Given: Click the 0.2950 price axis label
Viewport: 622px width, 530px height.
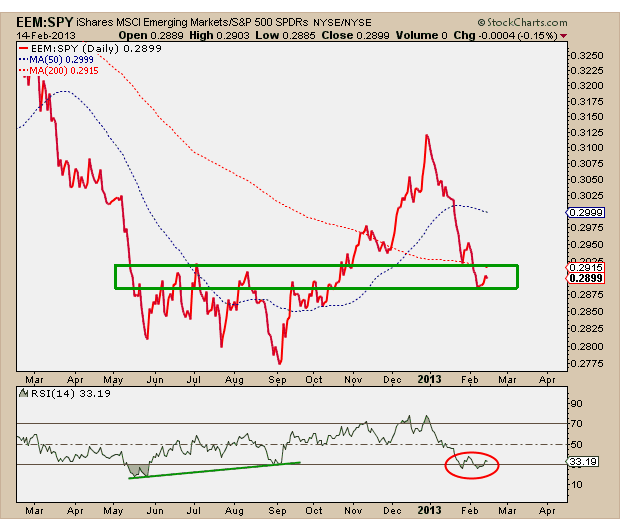Looking at the screenshot, I should pos(587,244).
